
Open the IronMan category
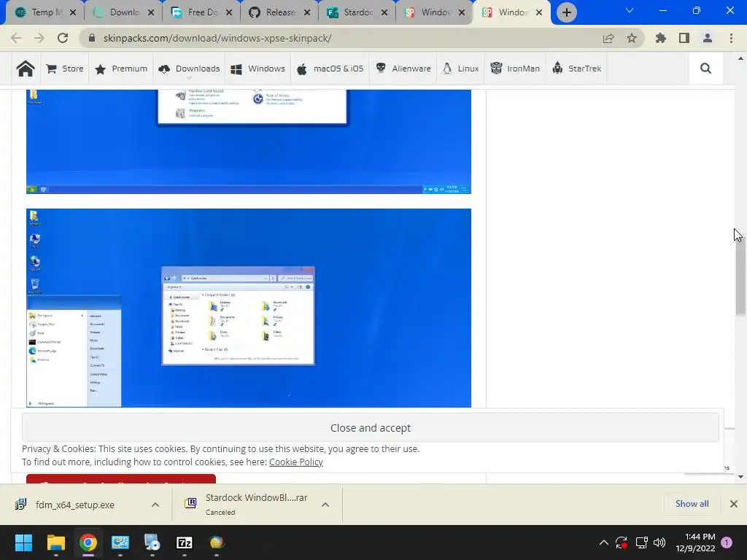[x=515, y=69]
